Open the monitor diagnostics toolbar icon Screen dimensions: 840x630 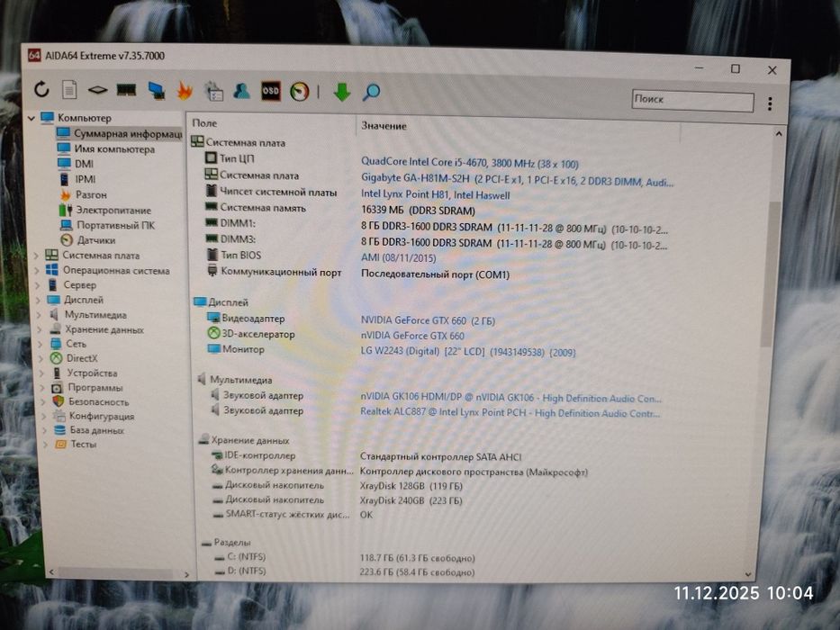[x=156, y=91]
